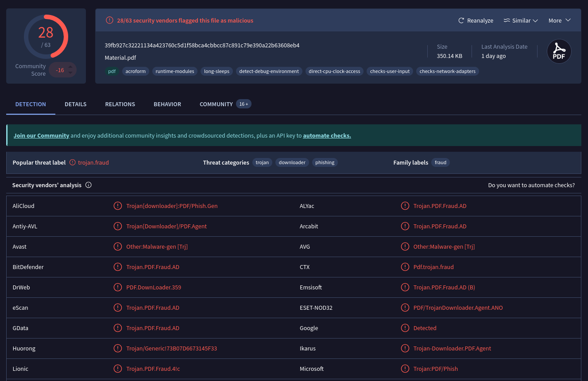Image resolution: width=588 pixels, height=381 pixels.
Task: Click the trojan threat category chip
Action: (262, 162)
